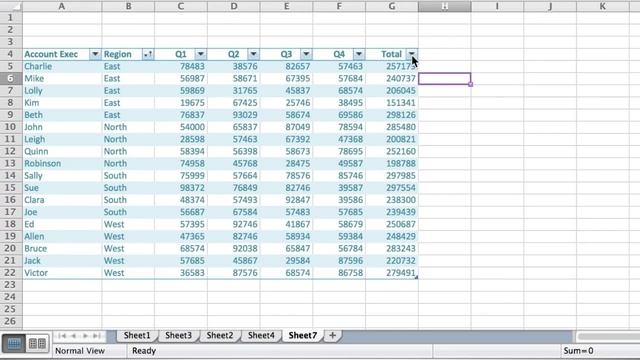Screen dimensions: 640x360
Task: Switch to Normal view icon
Action: coord(14,344)
